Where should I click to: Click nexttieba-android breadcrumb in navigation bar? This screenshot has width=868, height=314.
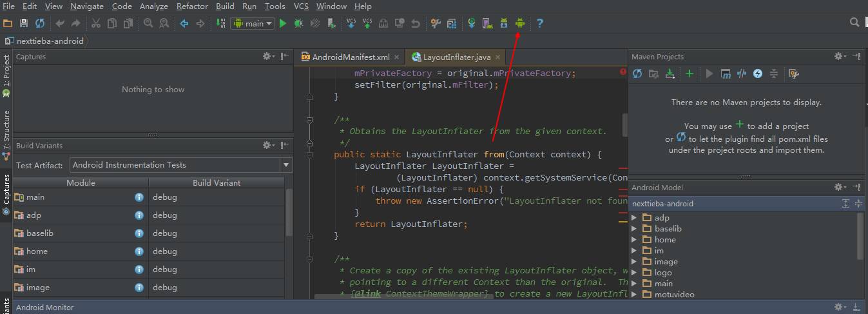tap(45, 41)
